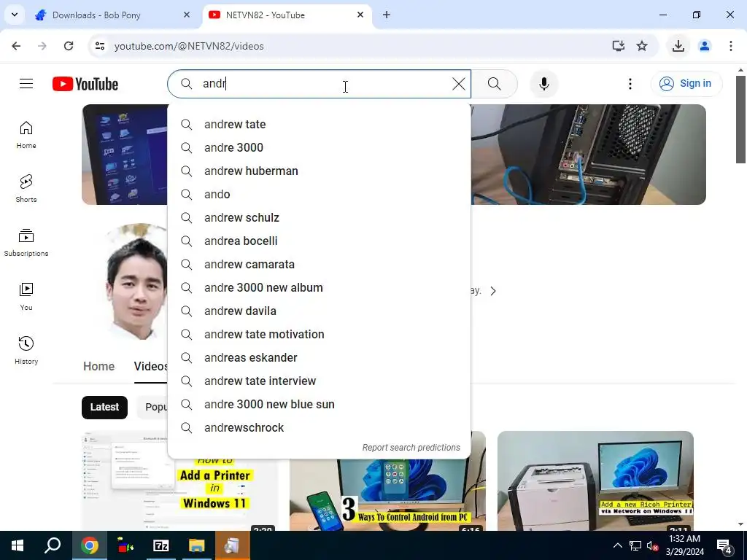Choose suggestion "andrew tate"
Image resolution: width=747 pixels, height=560 pixels.
pyautogui.click(x=319, y=124)
